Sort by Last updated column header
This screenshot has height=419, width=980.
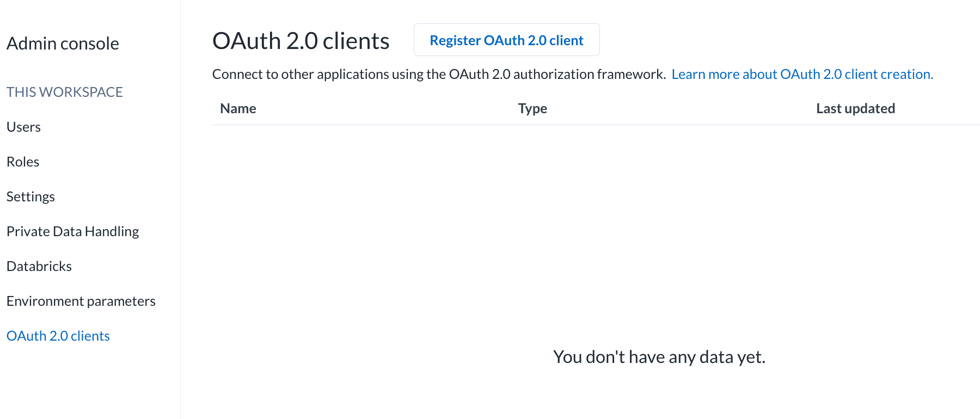tap(855, 108)
